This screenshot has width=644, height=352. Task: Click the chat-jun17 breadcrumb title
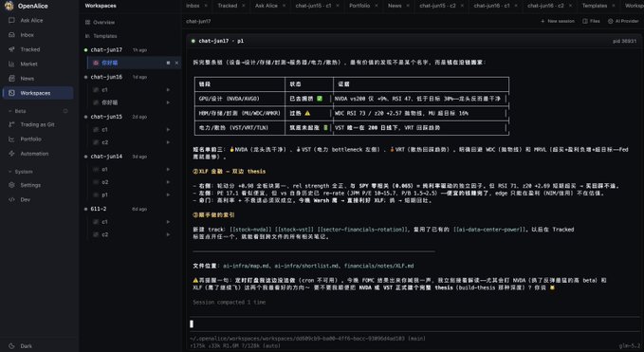point(198,21)
